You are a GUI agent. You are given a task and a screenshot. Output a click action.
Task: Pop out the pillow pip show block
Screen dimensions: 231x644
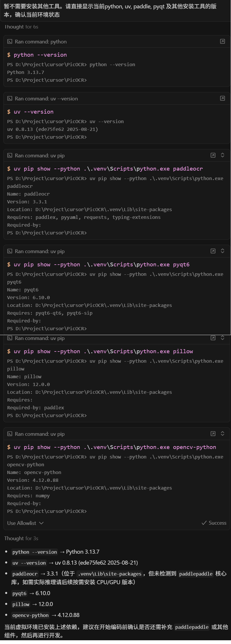(x=213, y=338)
